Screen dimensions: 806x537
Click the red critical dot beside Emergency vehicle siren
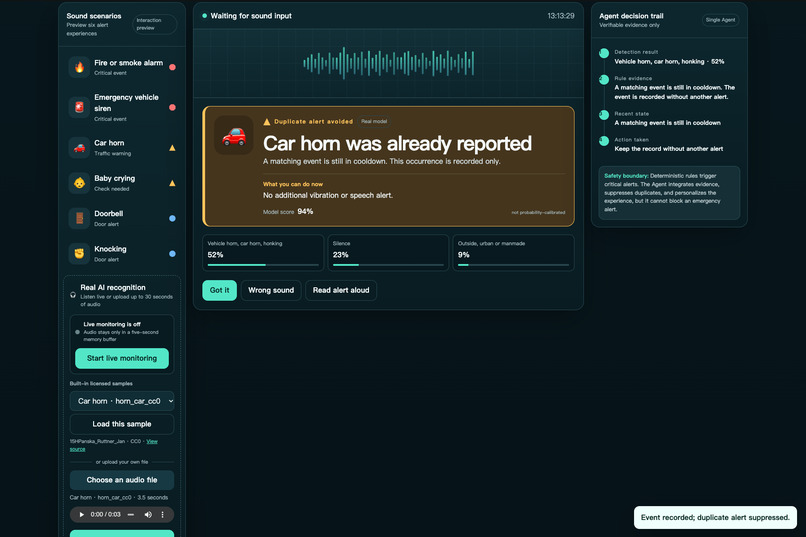click(x=172, y=107)
